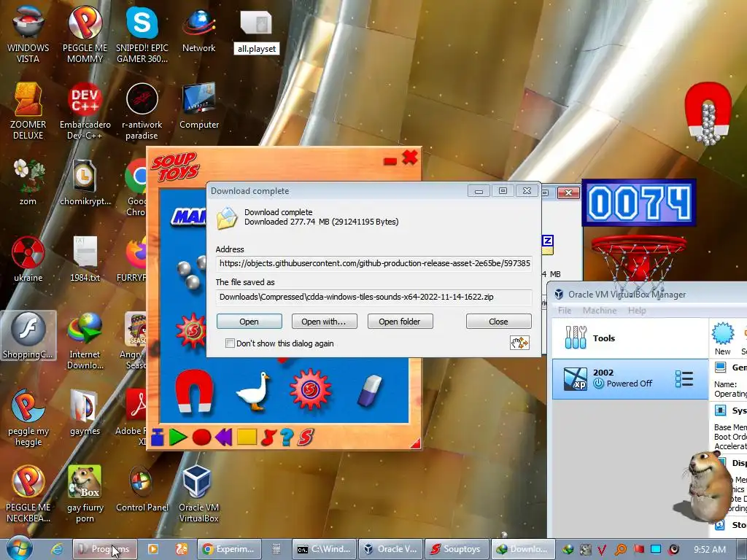This screenshot has height=560, width=747.
Task: Select the ZOOMER DELUXE desktop icon
Action: 28,111
